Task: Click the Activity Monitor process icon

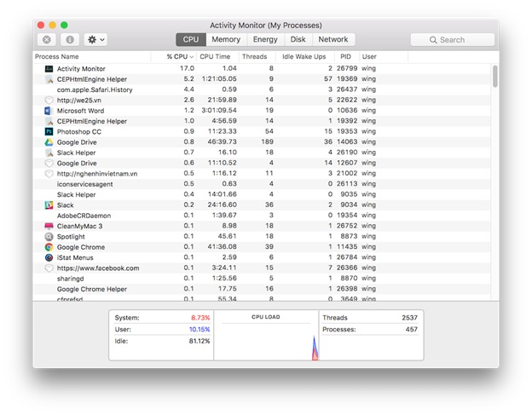Action: coord(49,68)
